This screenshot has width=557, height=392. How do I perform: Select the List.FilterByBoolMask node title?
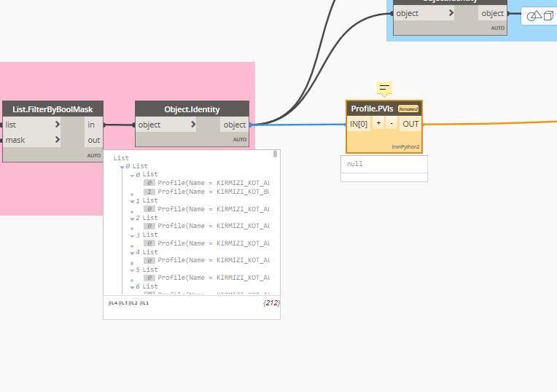coord(52,109)
